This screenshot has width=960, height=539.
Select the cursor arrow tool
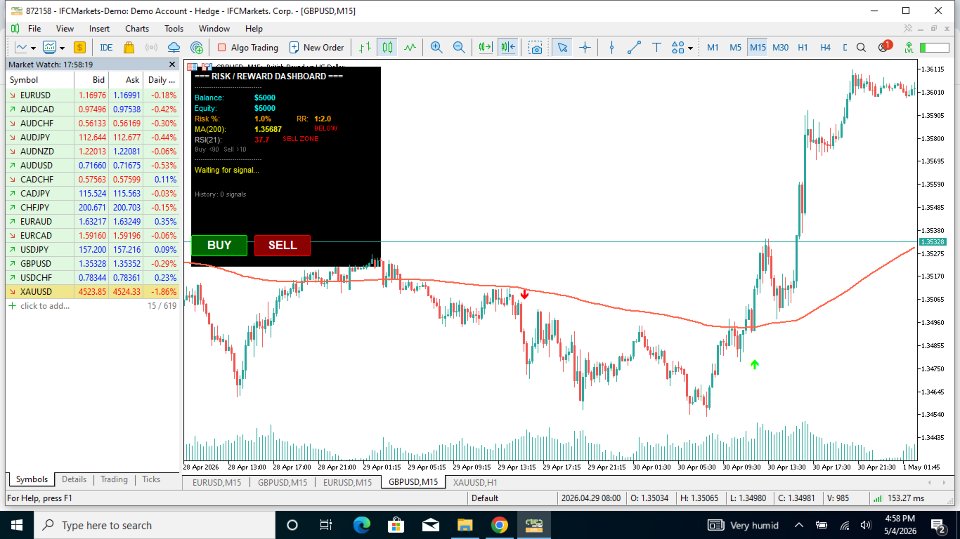562,47
